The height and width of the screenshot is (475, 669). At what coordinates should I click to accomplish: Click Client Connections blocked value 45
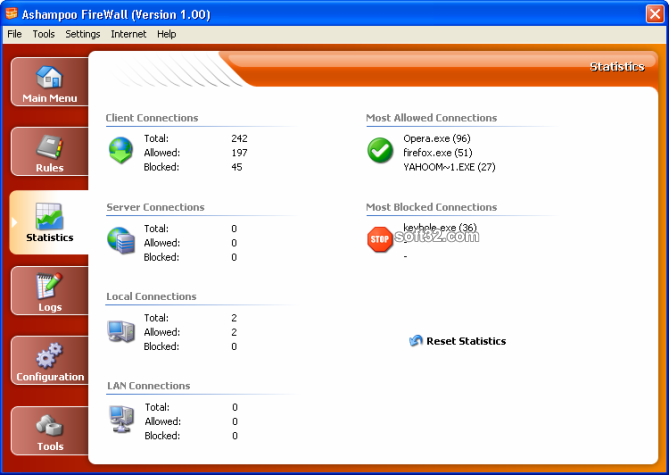(237, 167)
